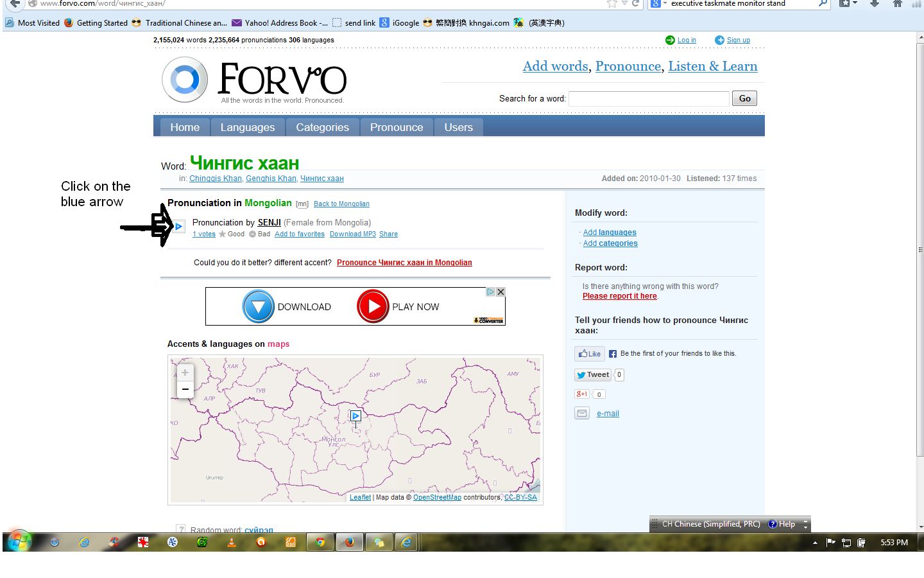Open the Action Center flag icon
Screen dimensions: 924x578
pyautogui.click(x=831, y=543)
